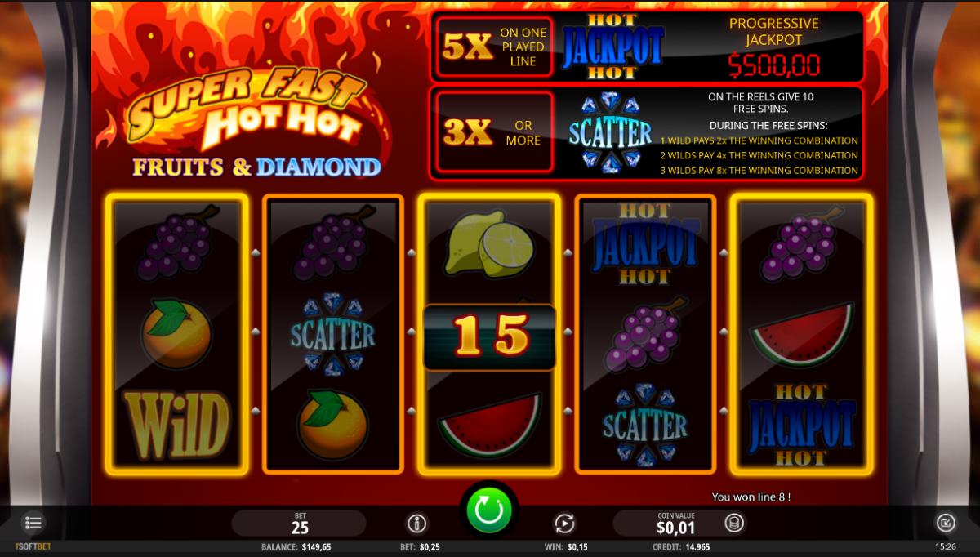Click the iSoftBet logo
The image size is (980, 557).
click(33, 546)
